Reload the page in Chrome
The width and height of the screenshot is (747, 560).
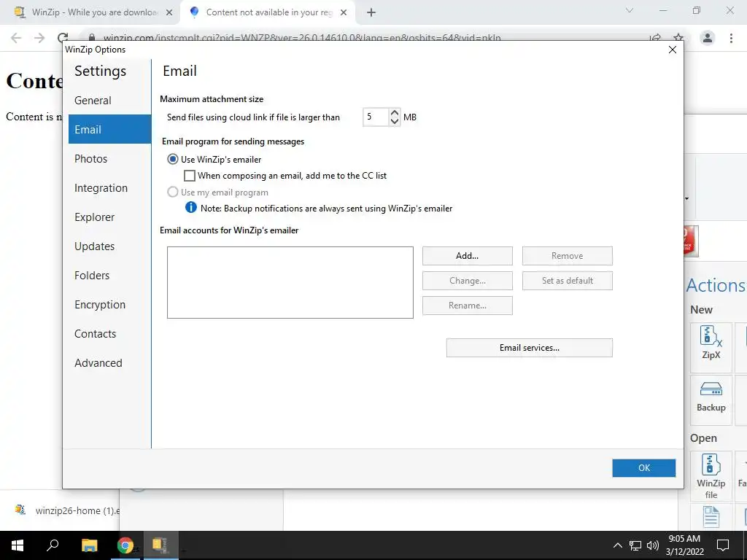point(63,38)
